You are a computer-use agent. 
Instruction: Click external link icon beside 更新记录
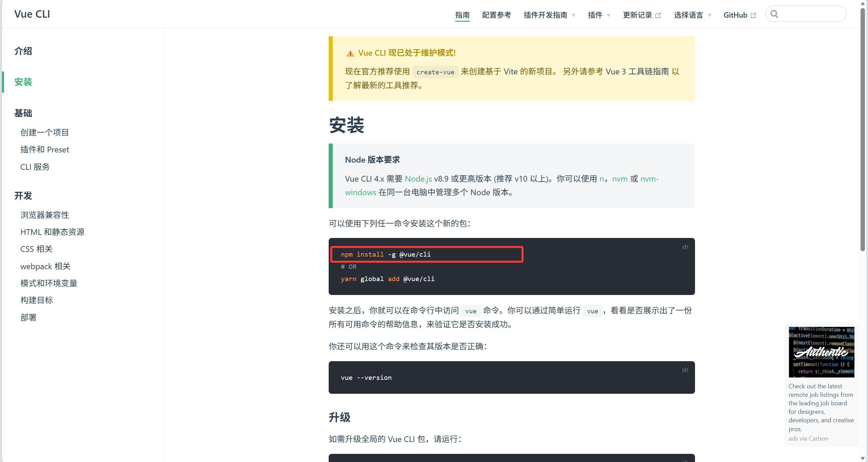point(658,15)
